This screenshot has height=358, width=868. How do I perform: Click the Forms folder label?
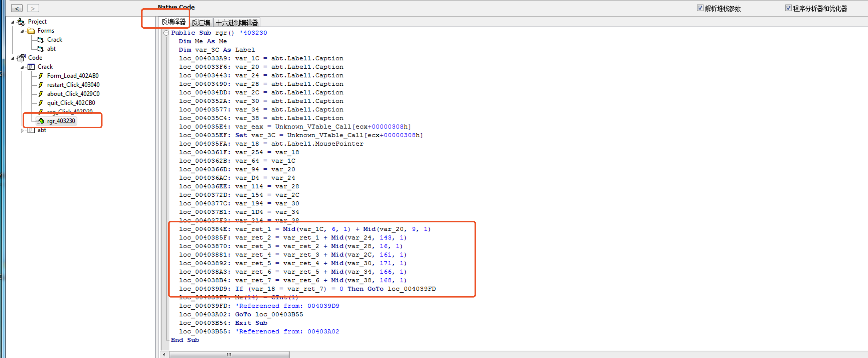[x=46, y=31]
